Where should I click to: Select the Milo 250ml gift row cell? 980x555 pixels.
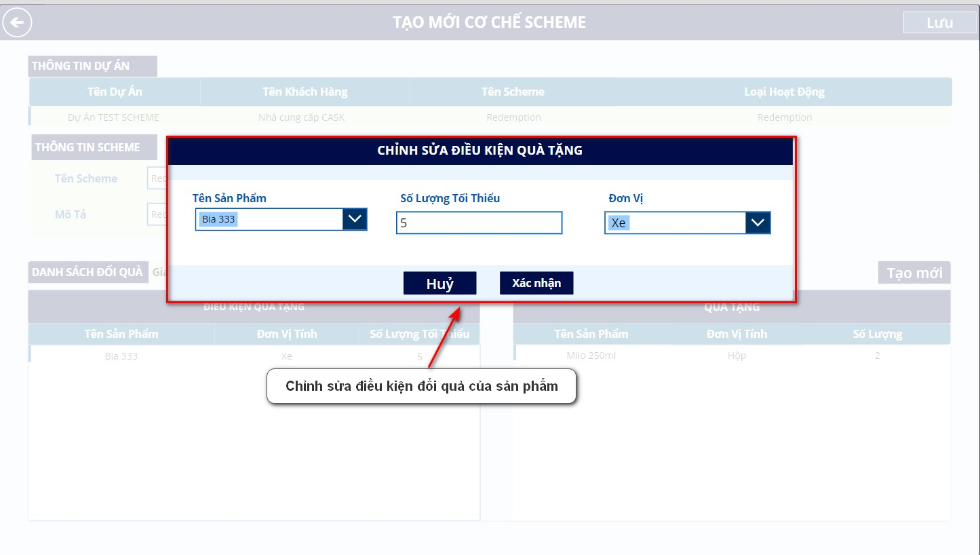click(591, 356)
